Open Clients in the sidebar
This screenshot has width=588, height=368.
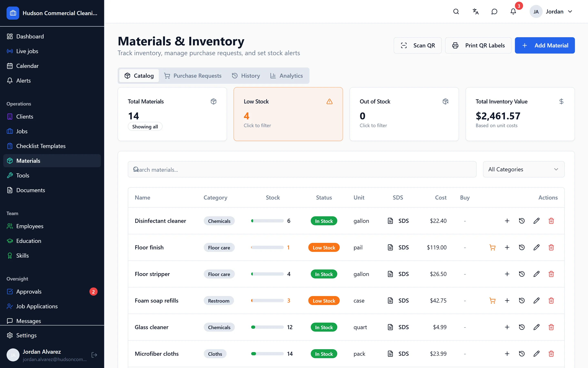click(x=52, y=117)
